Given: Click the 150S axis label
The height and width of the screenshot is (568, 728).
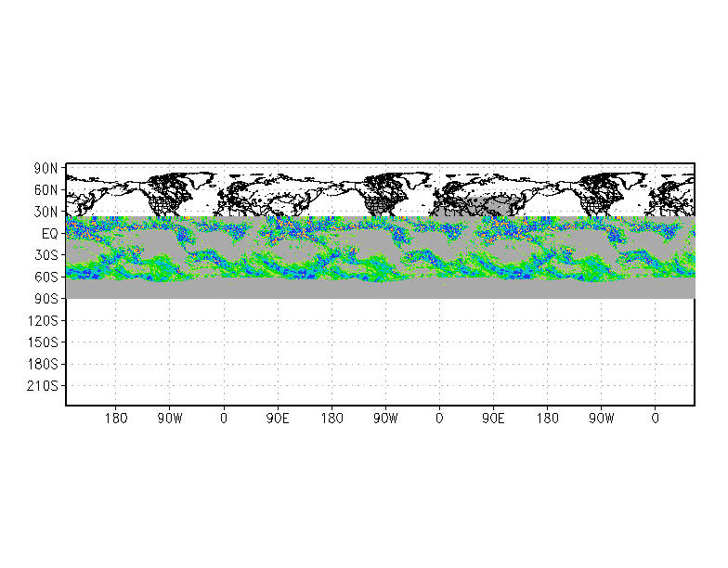Looking at the screenshot, I should tap(43, 342).
